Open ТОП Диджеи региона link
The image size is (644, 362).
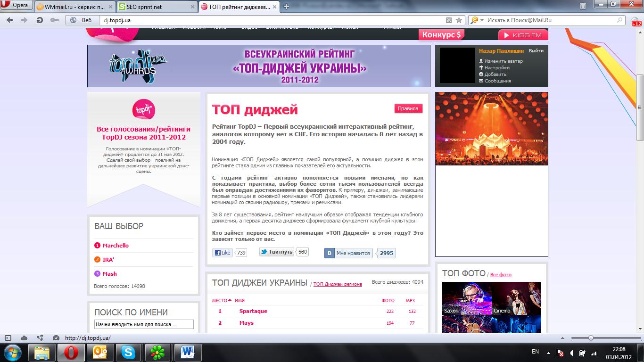point(338,284)
